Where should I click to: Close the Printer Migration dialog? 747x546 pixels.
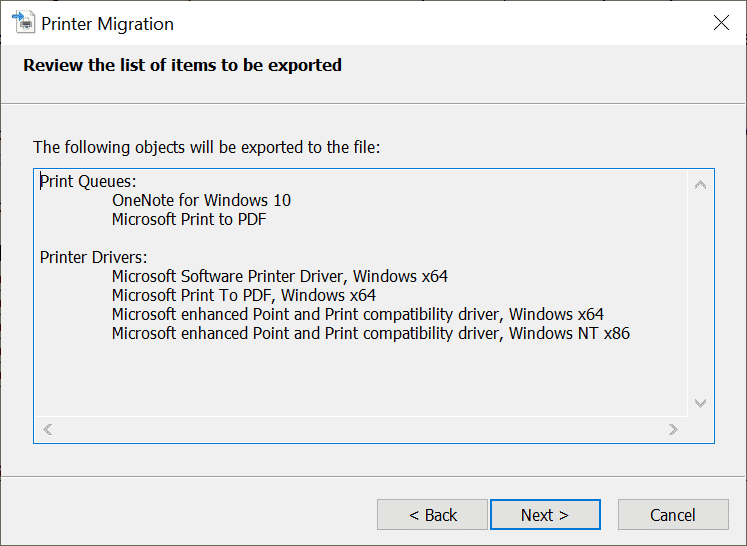pyautogui.click(x=721, y=22)
